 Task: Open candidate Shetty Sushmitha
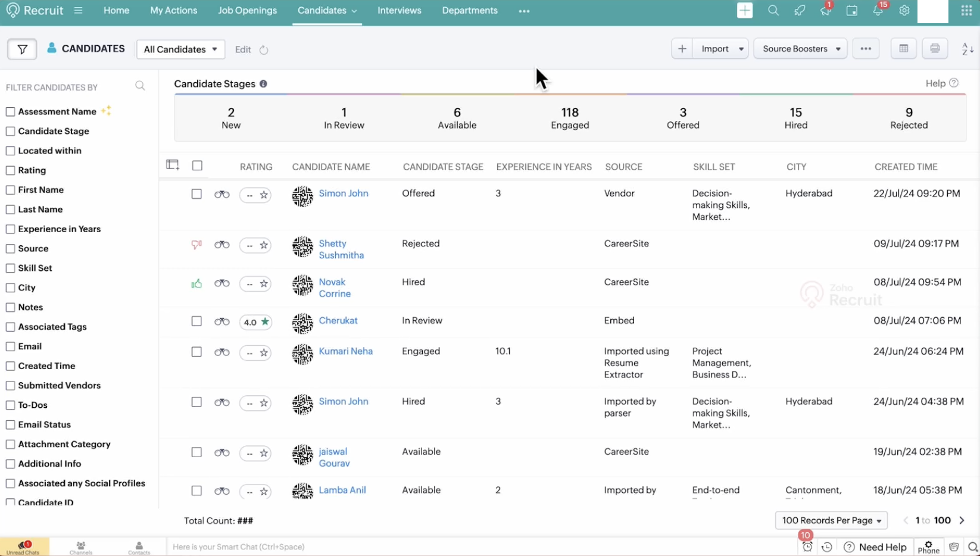tap(341, 249)
